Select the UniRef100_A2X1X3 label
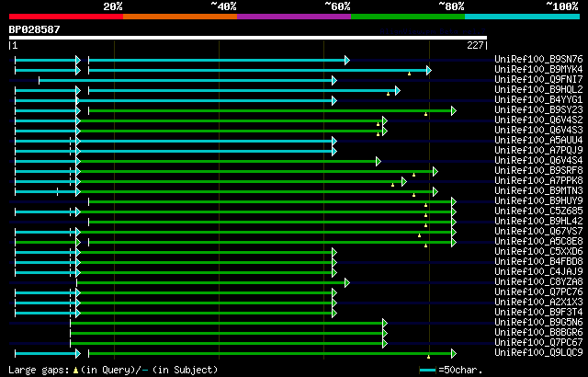Image resolution: width=588 pixels, height=377 pixels. pyautogui.click(x=538, y=303)
